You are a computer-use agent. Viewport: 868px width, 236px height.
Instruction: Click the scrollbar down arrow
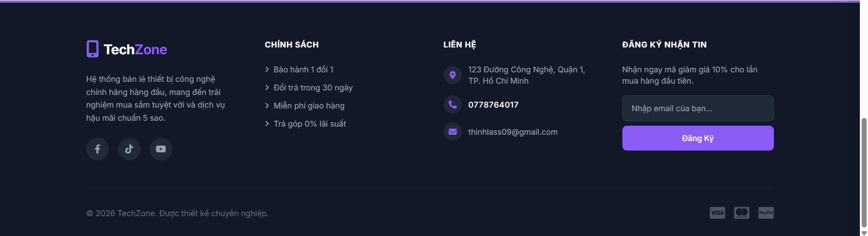tap(864, 233)
